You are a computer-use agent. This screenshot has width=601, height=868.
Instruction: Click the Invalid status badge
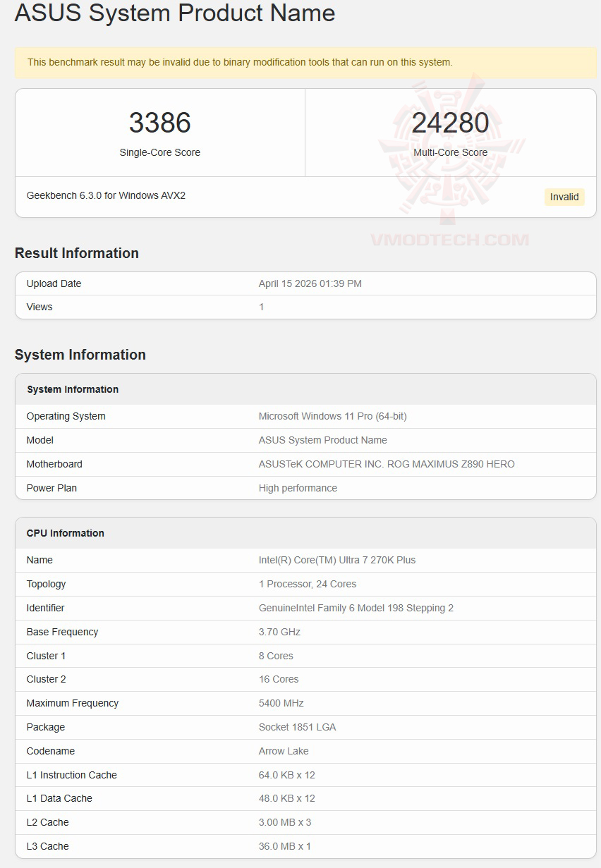click(564, 197)
